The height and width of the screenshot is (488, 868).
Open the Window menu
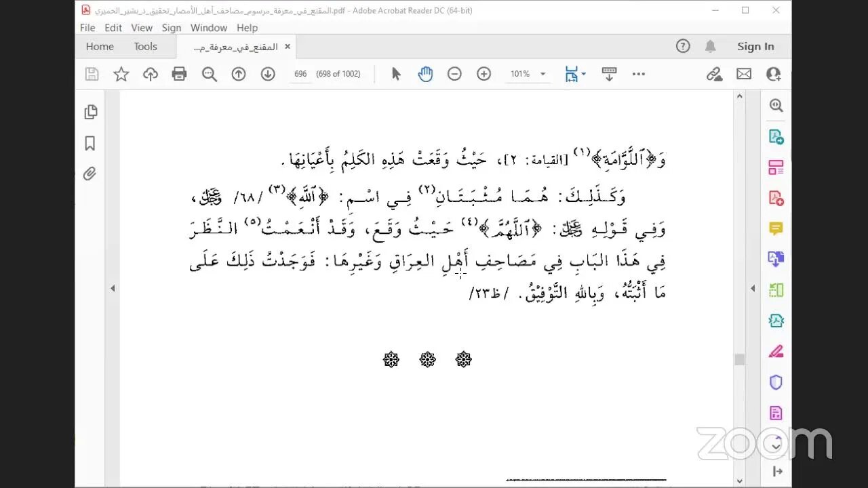pyautogui.click(x=209, y=28)
